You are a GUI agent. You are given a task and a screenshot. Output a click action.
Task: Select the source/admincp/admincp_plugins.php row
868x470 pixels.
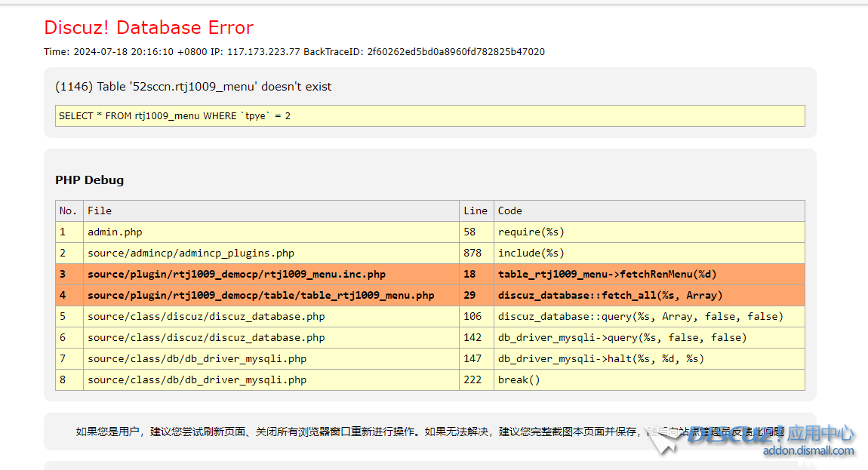[x=191, y=253]
